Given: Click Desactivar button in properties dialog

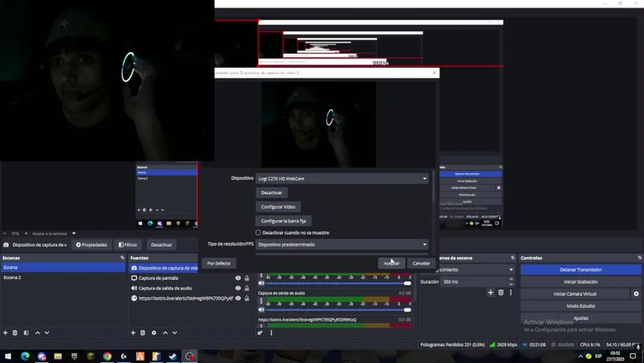Looking at the screenshot, I should coord(272,193).
